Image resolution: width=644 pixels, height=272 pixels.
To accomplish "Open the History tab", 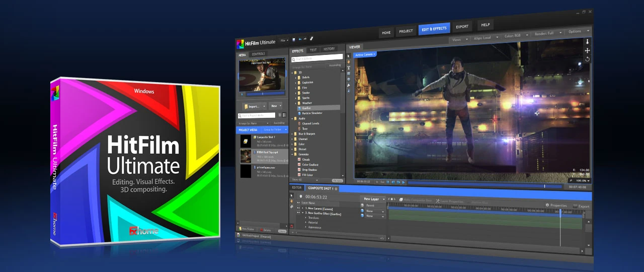I will point(329,49).
